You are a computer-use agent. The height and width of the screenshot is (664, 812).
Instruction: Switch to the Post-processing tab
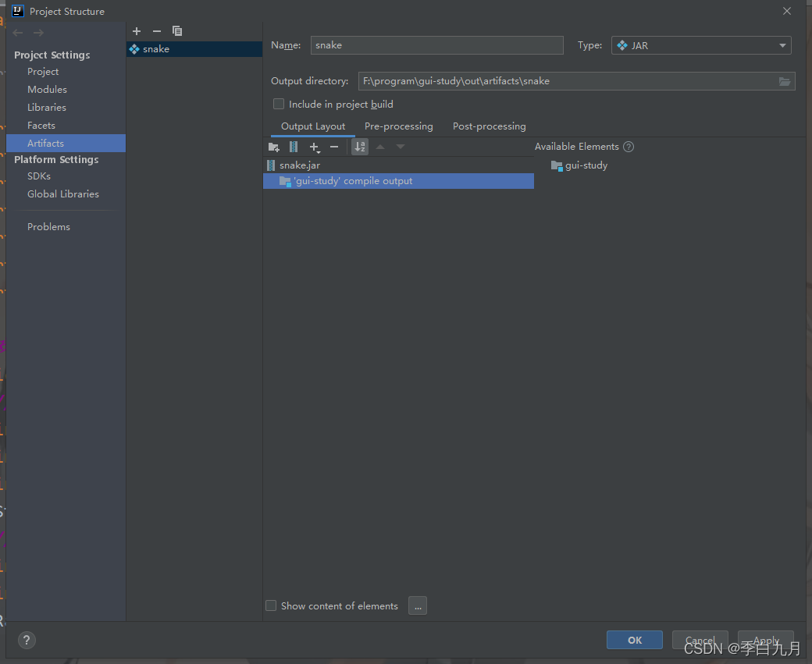pyautogui.click(x=489, y=126)
